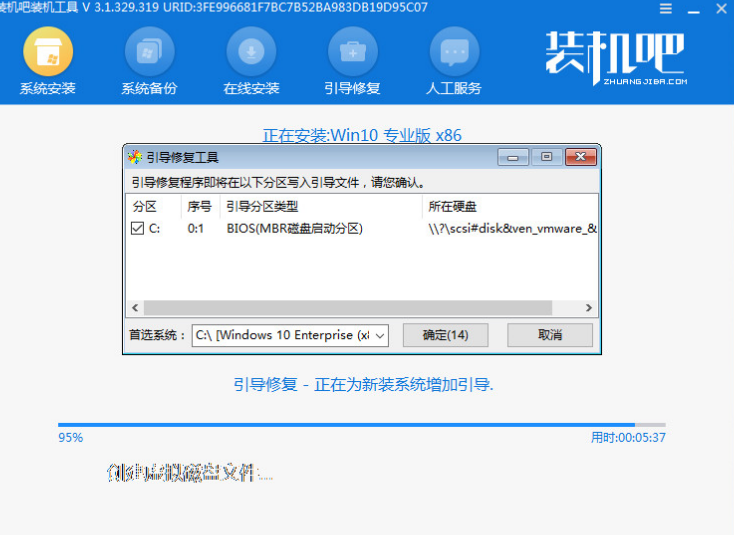The image size is (734, 535).
Task: Maximize the 引导修复工具 dialog
Action: tap(546, 157)
